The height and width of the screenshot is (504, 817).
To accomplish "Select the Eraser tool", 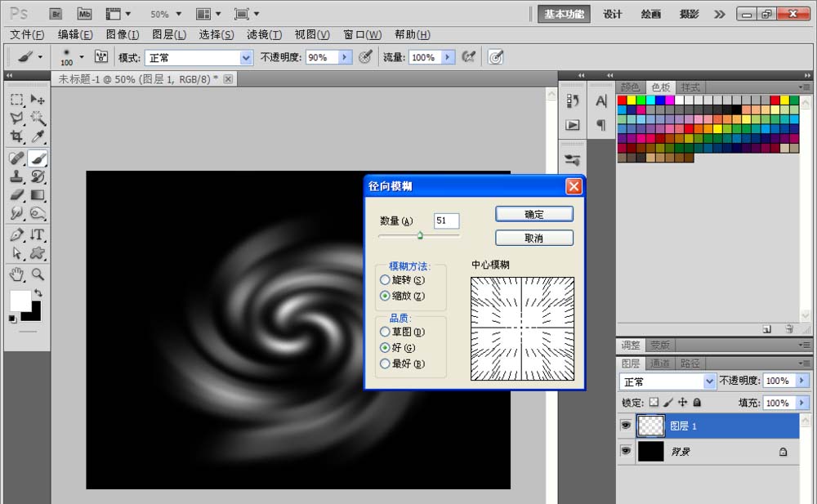I will [x=16, y=195].
